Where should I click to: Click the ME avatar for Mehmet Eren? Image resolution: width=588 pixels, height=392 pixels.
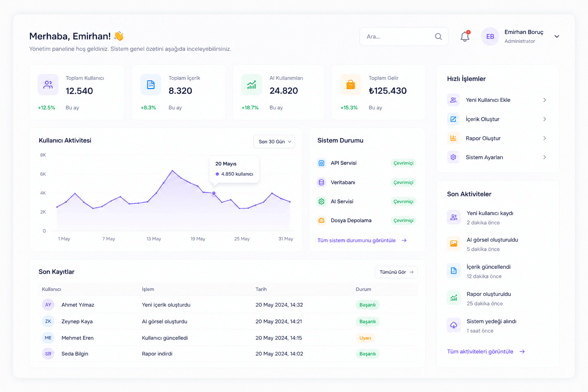[48, 338]
